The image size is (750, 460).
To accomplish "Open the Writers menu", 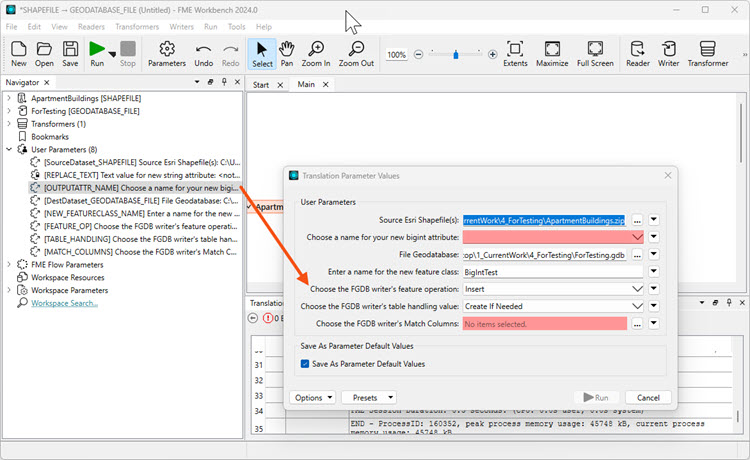I will point(182,27).
